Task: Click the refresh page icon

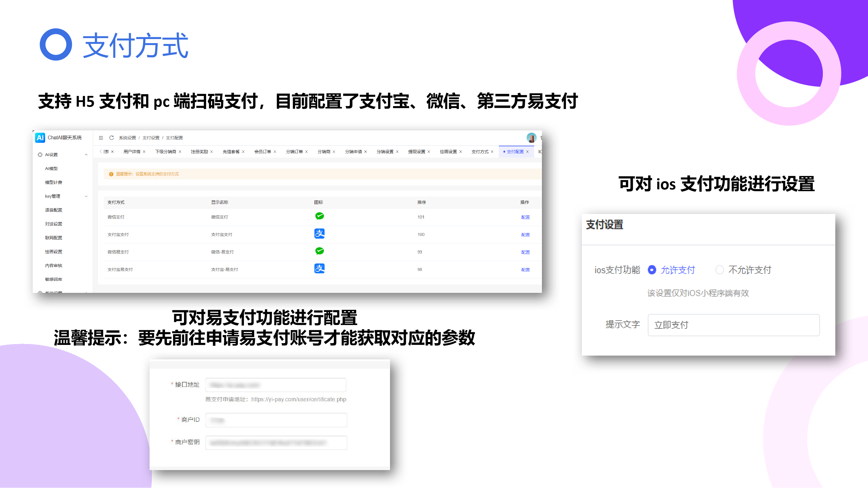Action: click(111, 138)
